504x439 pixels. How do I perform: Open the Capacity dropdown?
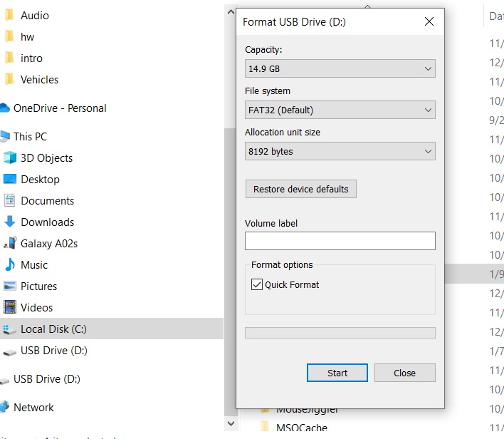pos(340,69)
